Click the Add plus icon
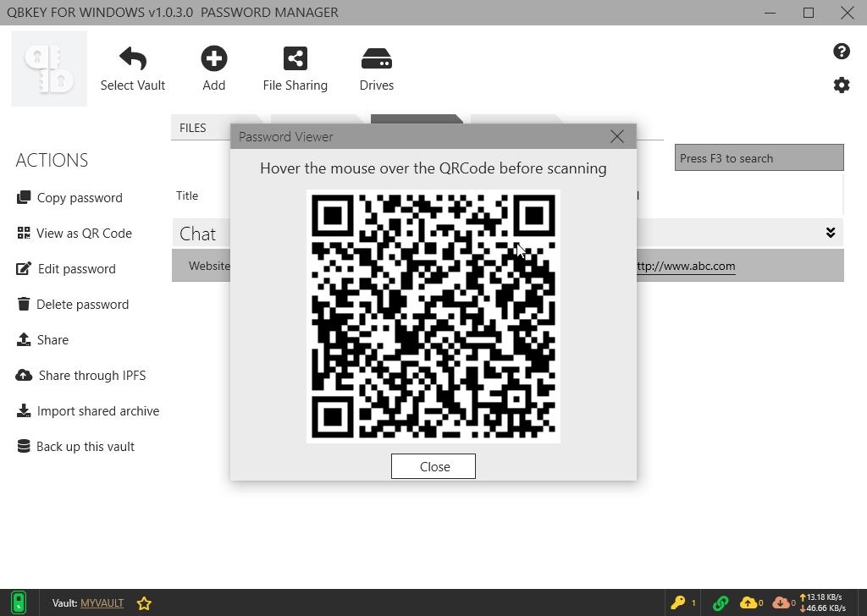The image size is (867, 616). 214,58
